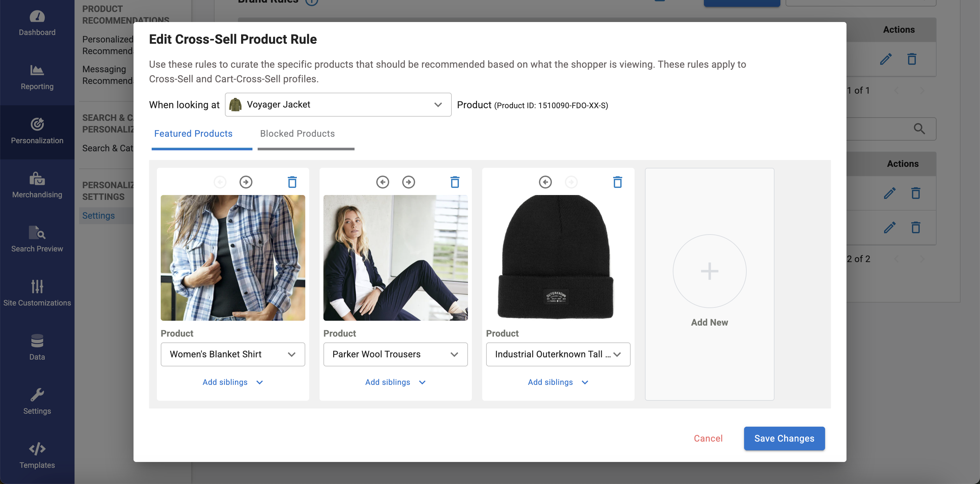
Task: Delete the Industrial Outerknown beanie card
Action: [x=617, y=182]
